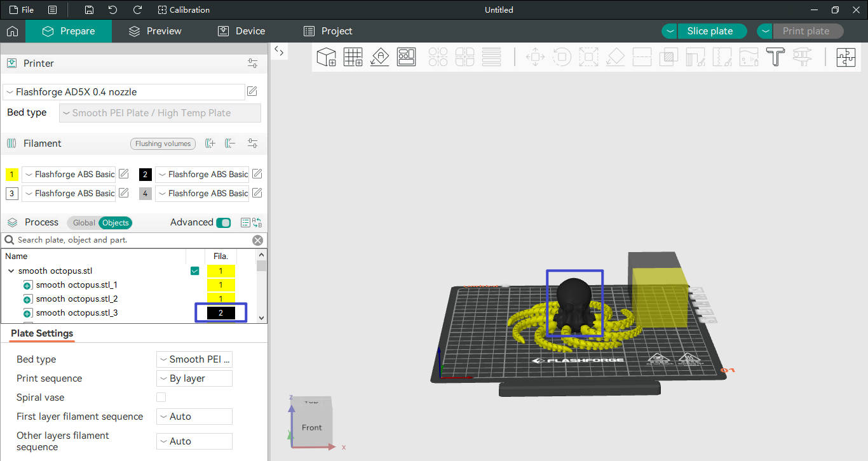Switch Process view to Objects
This screenshot has width=868, height=461.
[x=116, y=223]
